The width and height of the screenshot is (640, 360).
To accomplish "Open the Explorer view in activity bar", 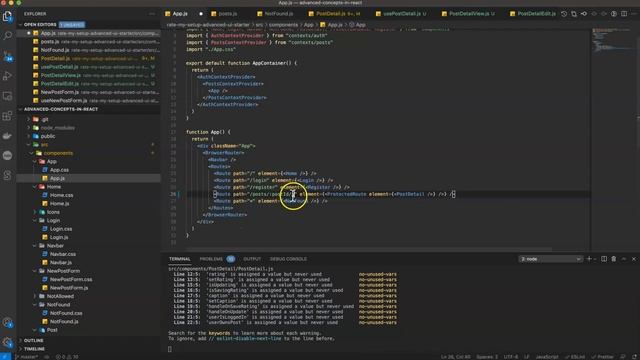I will pos(7,16).
